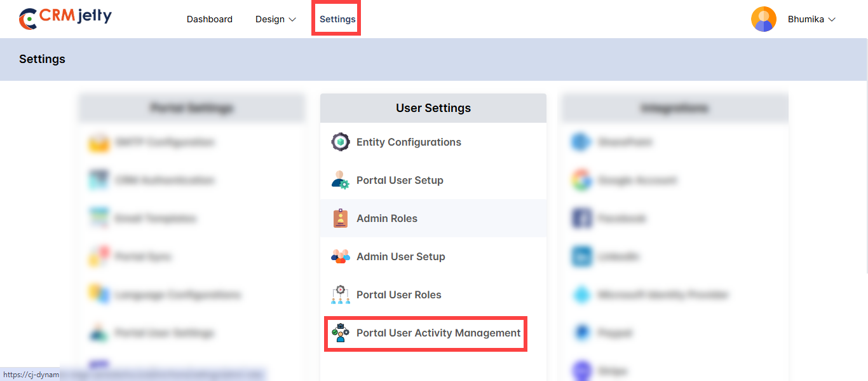Viewport: 868px width, 381px height.
Task: Open the Dashboard menu item
Action: coord(209,19)
